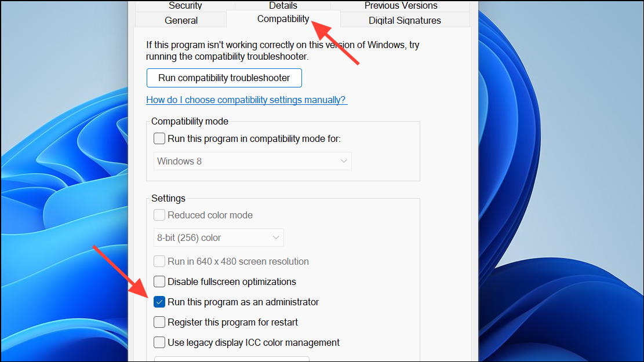Tick 'Run in 640 x 480 screen resolution'
This screenshot has width=644, height=362.
159,261
